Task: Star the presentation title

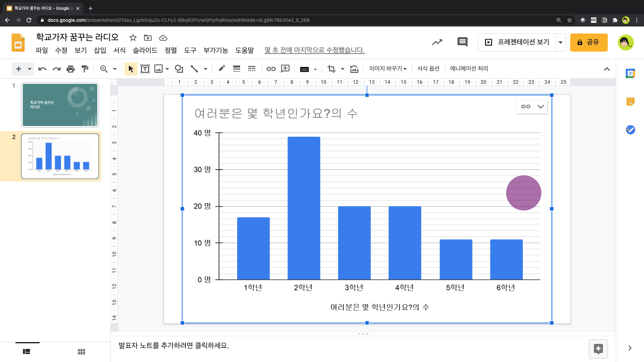Action: [x=133, y=38]
